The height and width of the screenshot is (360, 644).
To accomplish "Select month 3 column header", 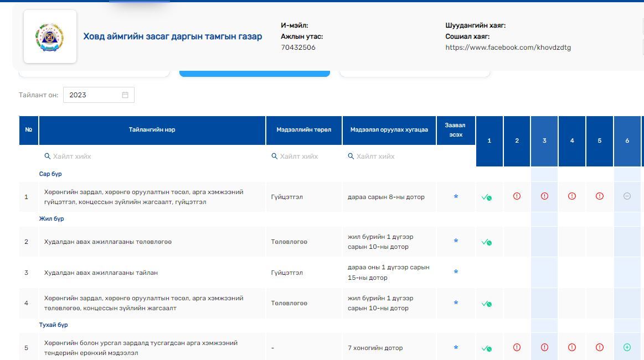I will pos(544,140).
